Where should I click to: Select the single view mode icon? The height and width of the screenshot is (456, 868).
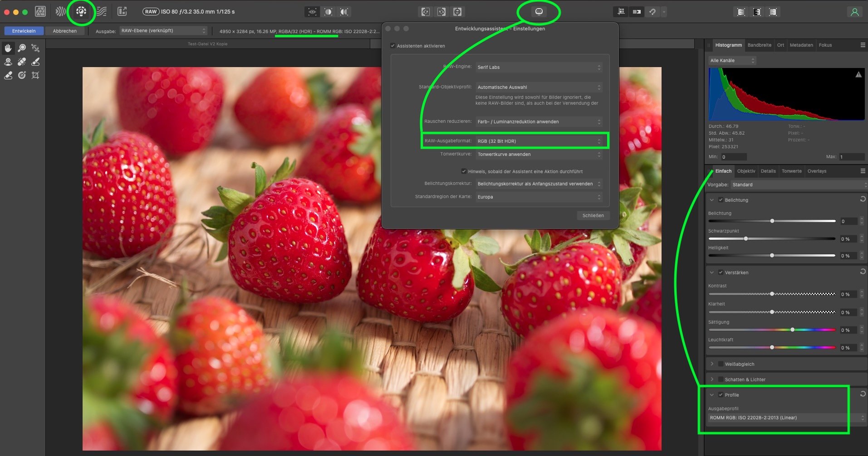click(x=312, y=12)
